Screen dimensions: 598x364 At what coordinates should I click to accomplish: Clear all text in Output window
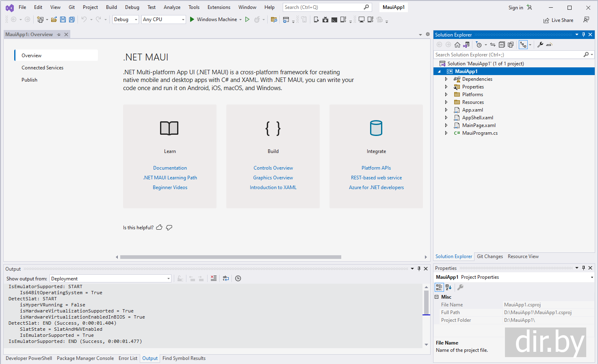click(213, 278)
